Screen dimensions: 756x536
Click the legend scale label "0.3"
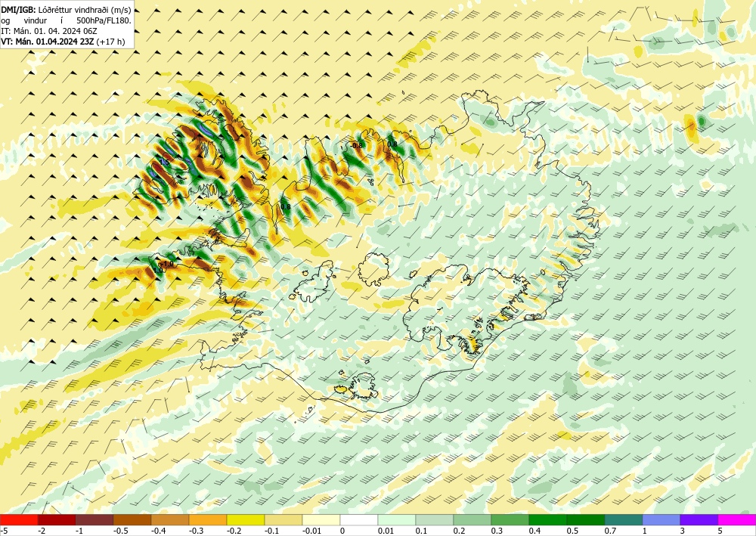coord(497,531)
